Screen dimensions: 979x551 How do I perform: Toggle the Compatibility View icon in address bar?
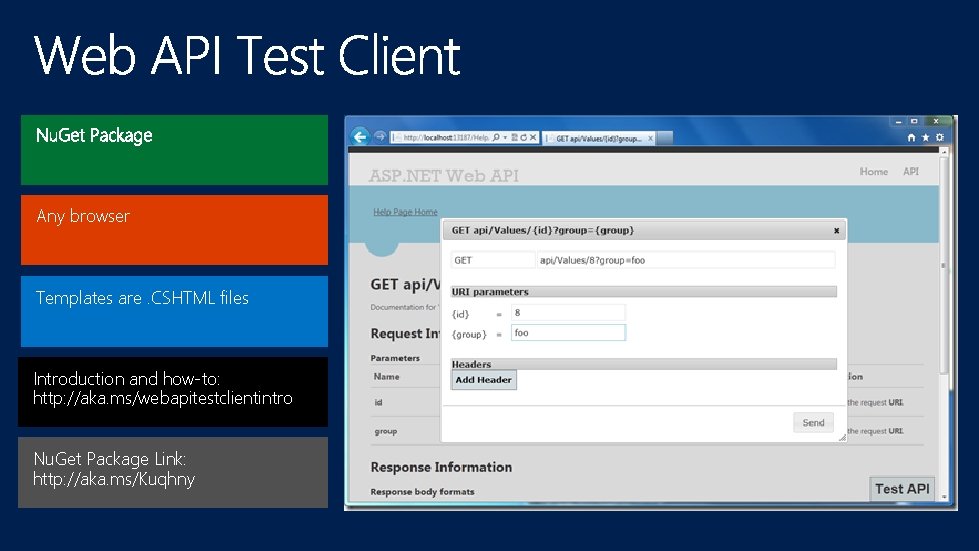514,137
